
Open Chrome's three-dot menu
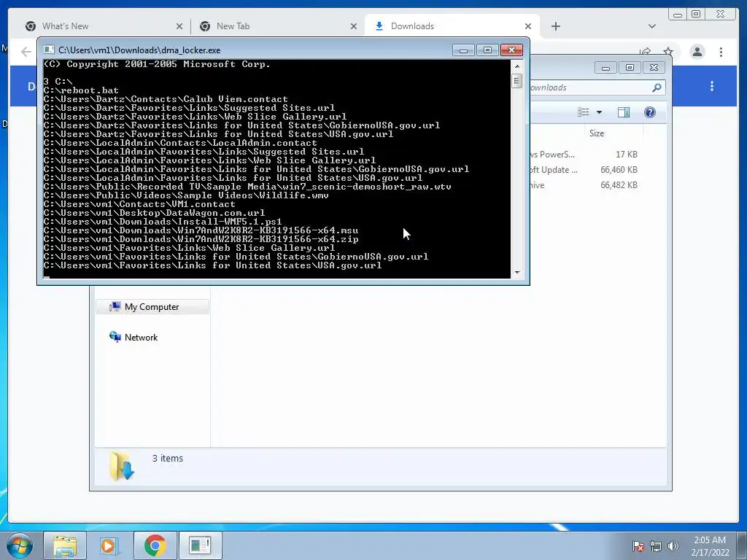pos(721,52)
